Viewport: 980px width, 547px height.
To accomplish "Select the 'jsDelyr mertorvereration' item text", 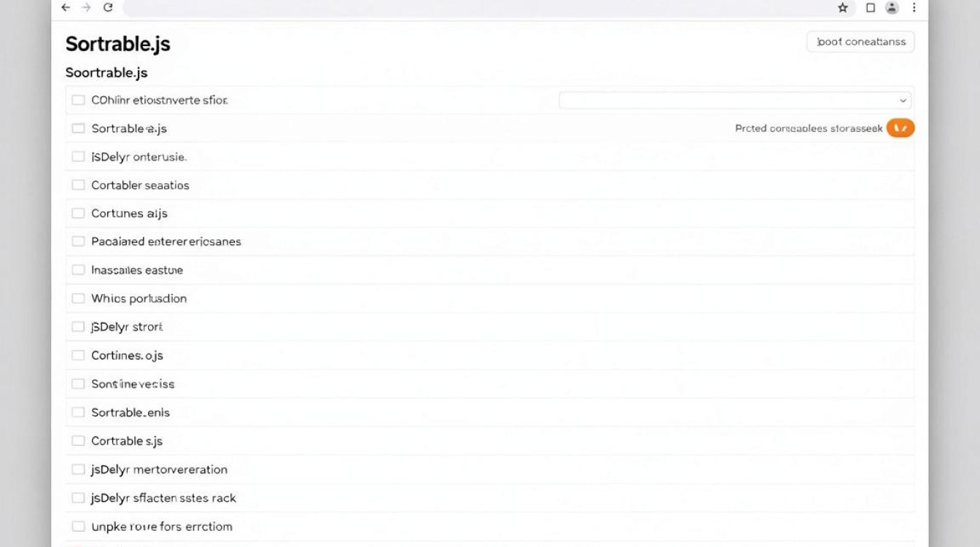I will [x=159, y=469].
